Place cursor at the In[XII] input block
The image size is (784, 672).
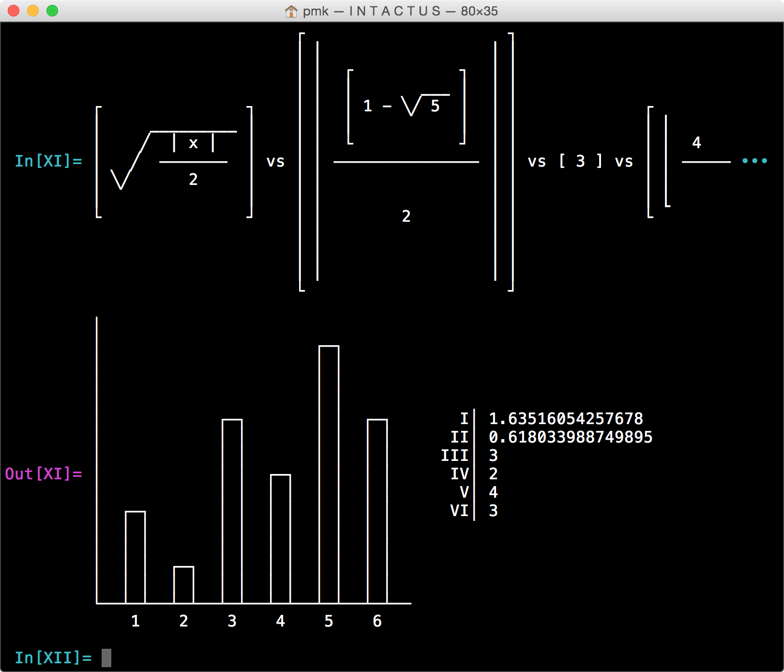tap(106, 658)
